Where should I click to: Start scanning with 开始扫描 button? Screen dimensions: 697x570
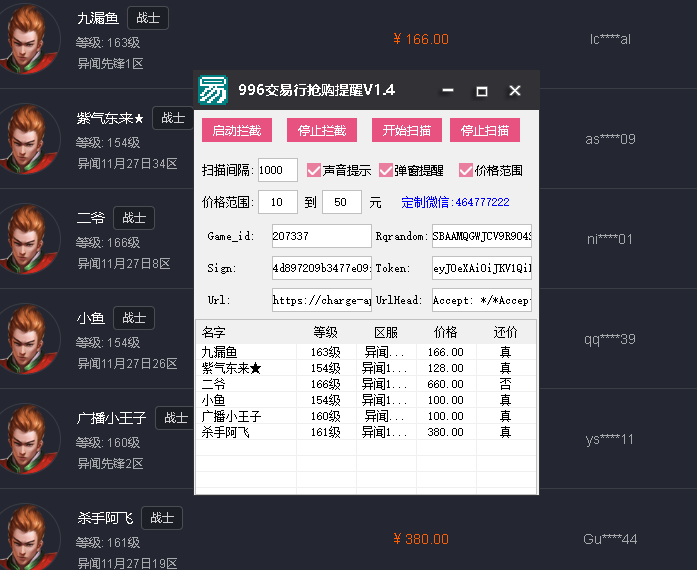point(407,130)
